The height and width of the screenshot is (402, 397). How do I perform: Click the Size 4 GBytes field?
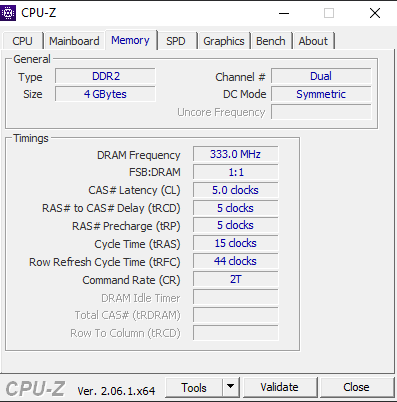click(105, 94)
